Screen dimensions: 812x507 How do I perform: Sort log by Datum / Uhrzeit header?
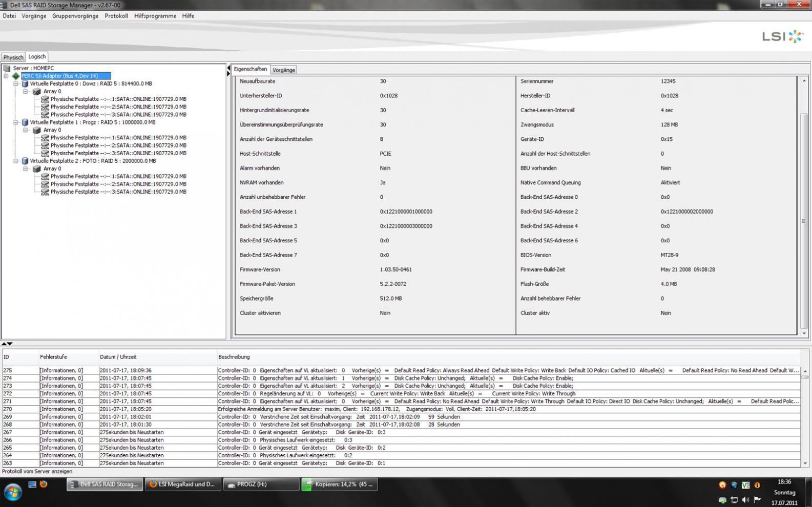(x=157, y=357)
